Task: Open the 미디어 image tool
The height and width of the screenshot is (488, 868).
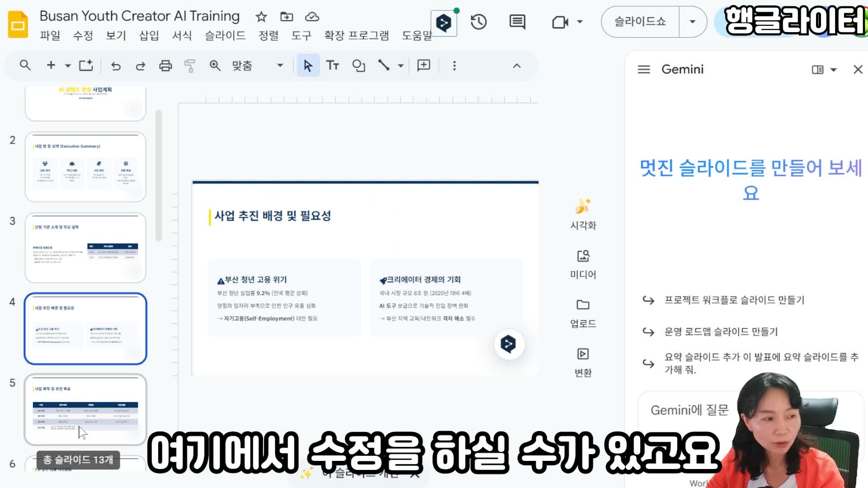Action: (583, 264)
